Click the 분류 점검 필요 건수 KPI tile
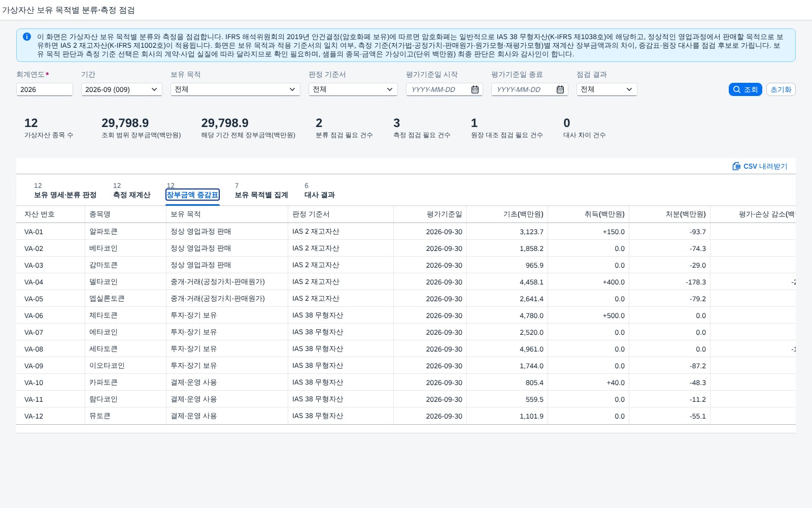The width and height of the screenshot is (812, 508). pyautogui.click(x=344, y=128)
